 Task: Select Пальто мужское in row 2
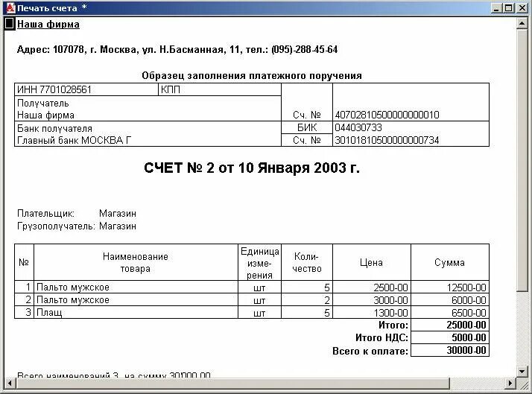(x=136, y=299)
